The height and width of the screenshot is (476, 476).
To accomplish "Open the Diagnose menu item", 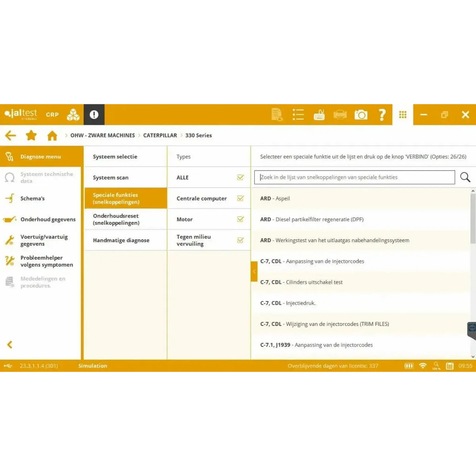I will 42,156.
